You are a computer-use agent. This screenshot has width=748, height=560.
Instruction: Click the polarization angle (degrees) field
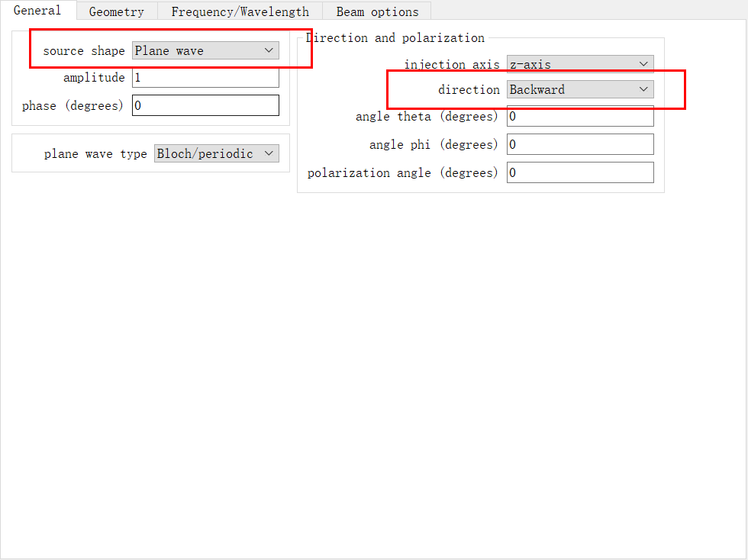[580, 172]
